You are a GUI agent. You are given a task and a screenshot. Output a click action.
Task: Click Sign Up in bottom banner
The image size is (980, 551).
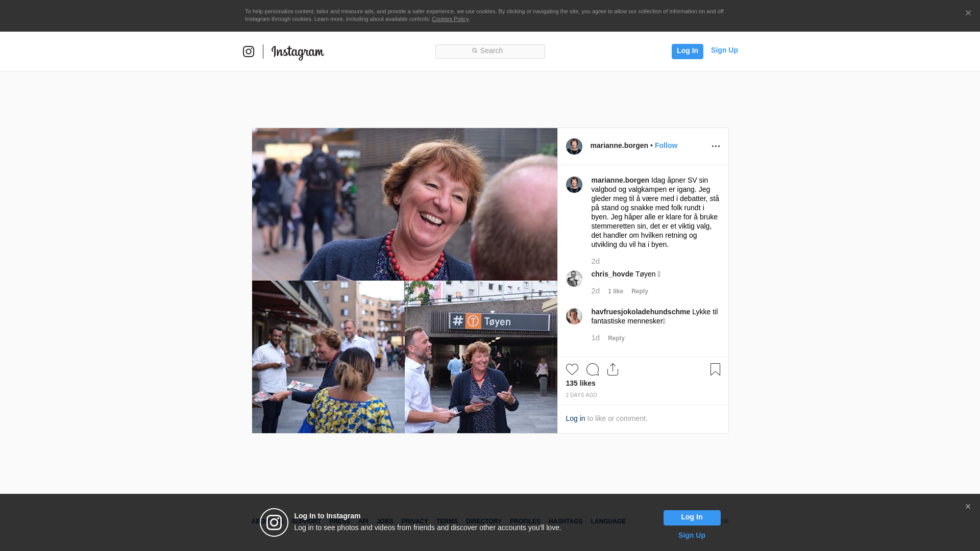tap(692, 535)
